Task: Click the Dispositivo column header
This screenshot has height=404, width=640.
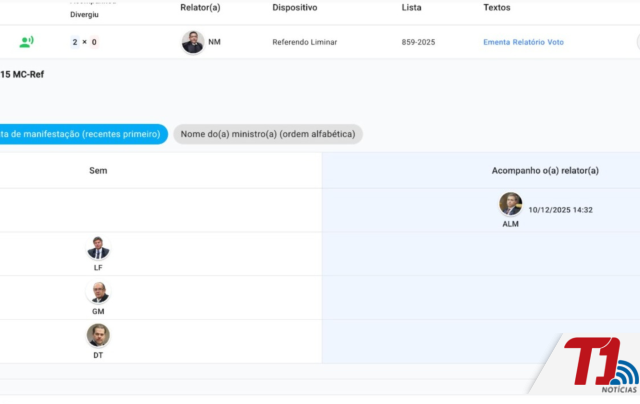Action: point(294,7)
